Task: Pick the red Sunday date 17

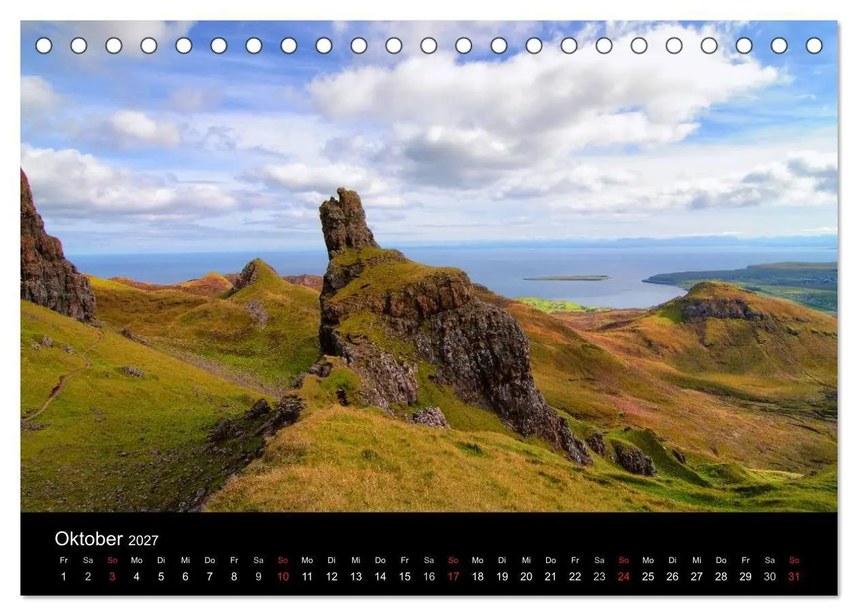Action: 454,577
